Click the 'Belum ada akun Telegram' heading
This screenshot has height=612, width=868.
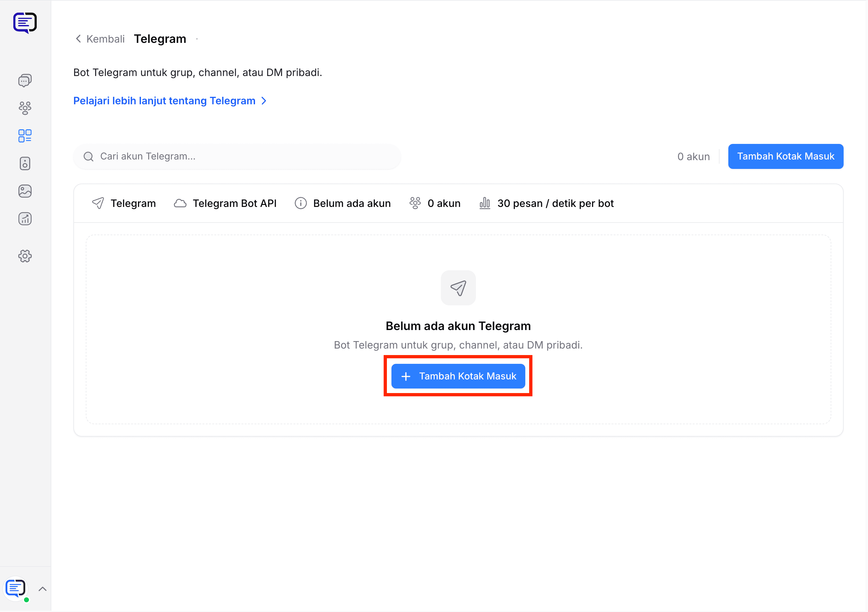coord(458,326)
